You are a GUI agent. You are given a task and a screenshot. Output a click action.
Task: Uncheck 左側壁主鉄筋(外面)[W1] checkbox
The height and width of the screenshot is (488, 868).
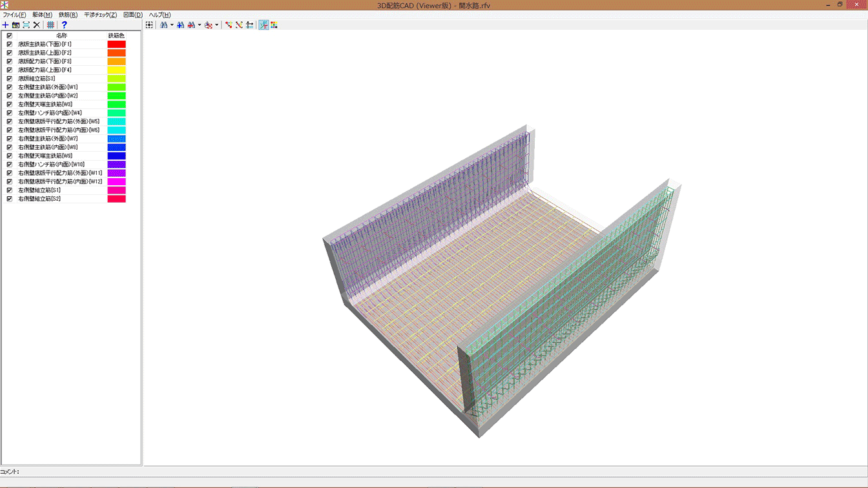point(9,87)
